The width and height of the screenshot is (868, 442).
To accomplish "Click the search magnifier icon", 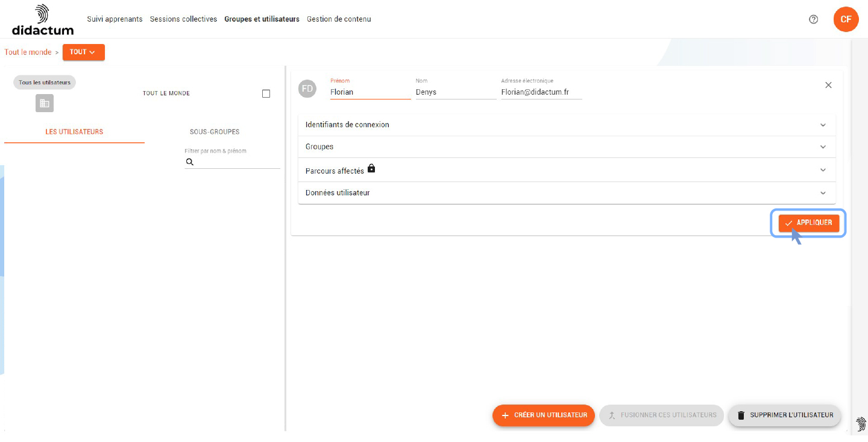I will pyautogui.click(x=190, y=162).
